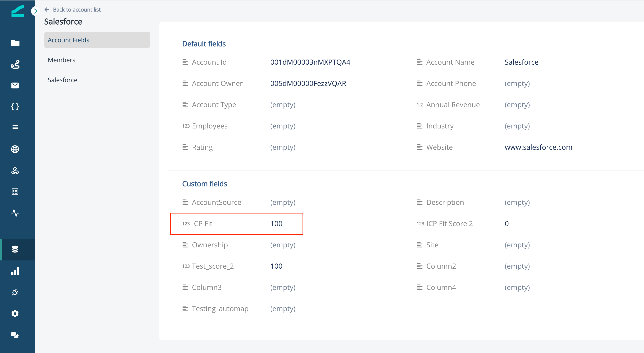This screenshot has width=644, height=353.
Task: Select the Account Fields tab
Action: tap(97, 40)
